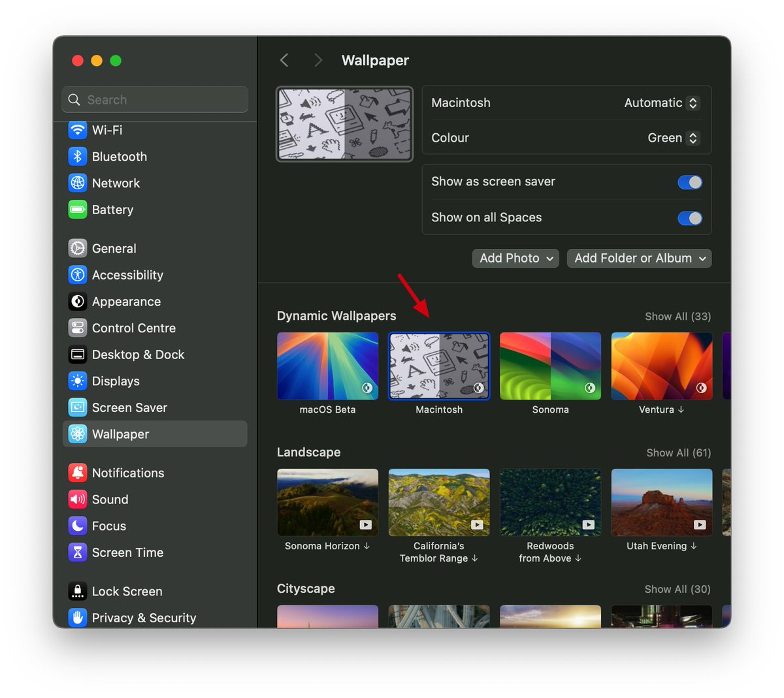Click the current wallpaper preview image

[x=344, y=124]
